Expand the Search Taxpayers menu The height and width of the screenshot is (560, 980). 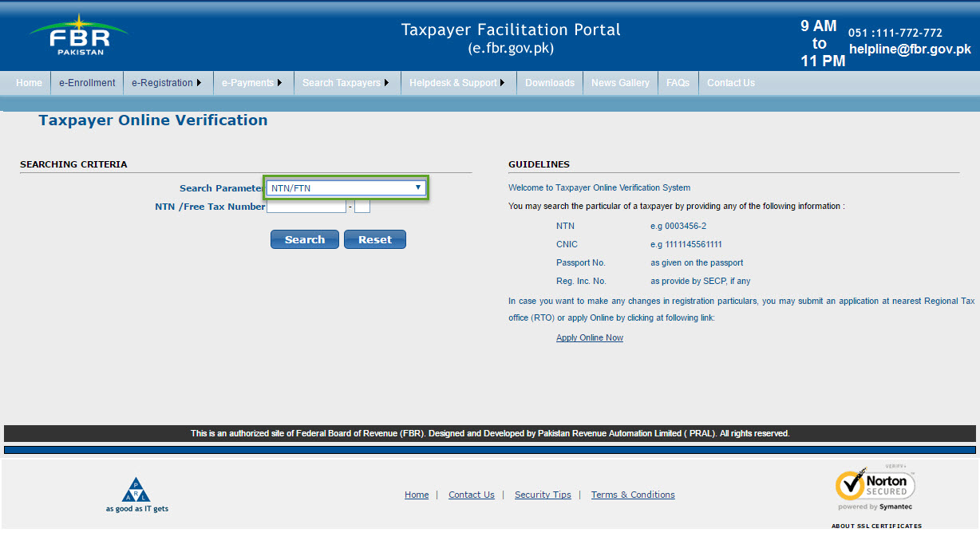(x=343, y=82)
